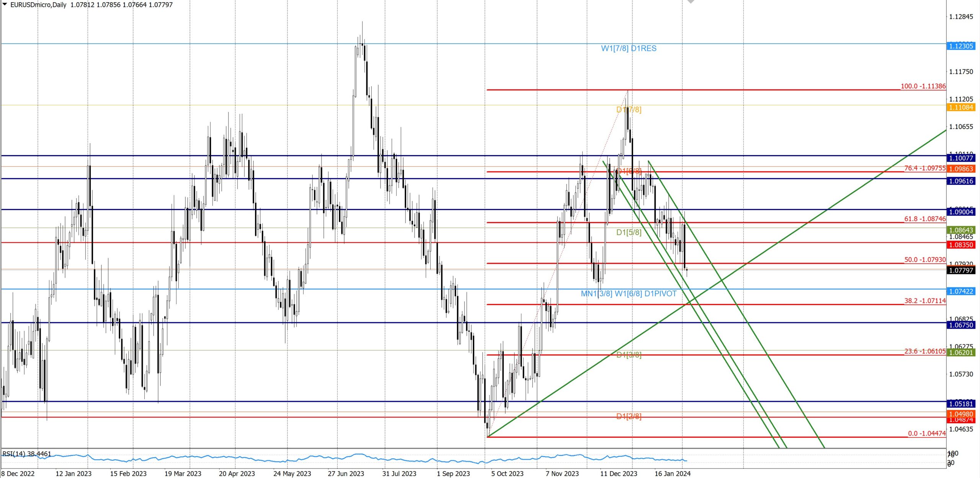Select the 61.8 Fibonacci label 1.08746
The image size is (980, 478).
click(x=924, y=219)
